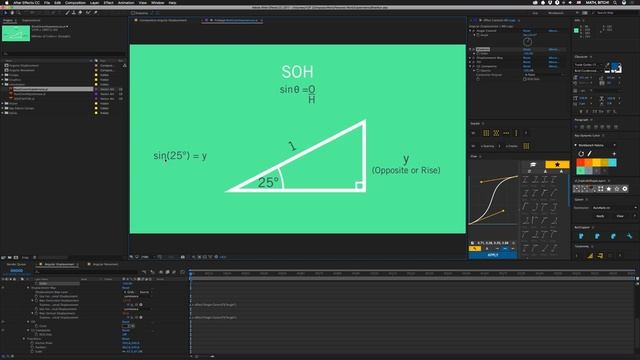Viewport: 640px width, 360px height.
Task: Expand Transform group in timeline
Action: click(x=24, y=339)
